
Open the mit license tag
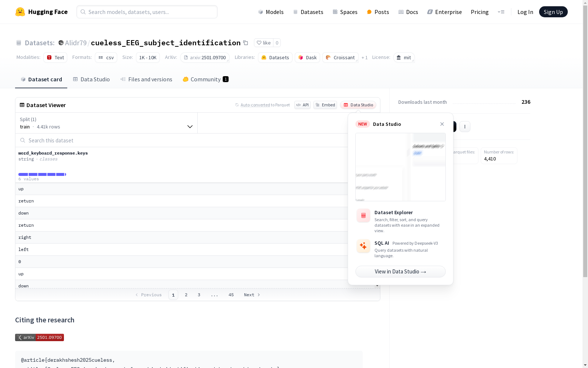point(404,57)
